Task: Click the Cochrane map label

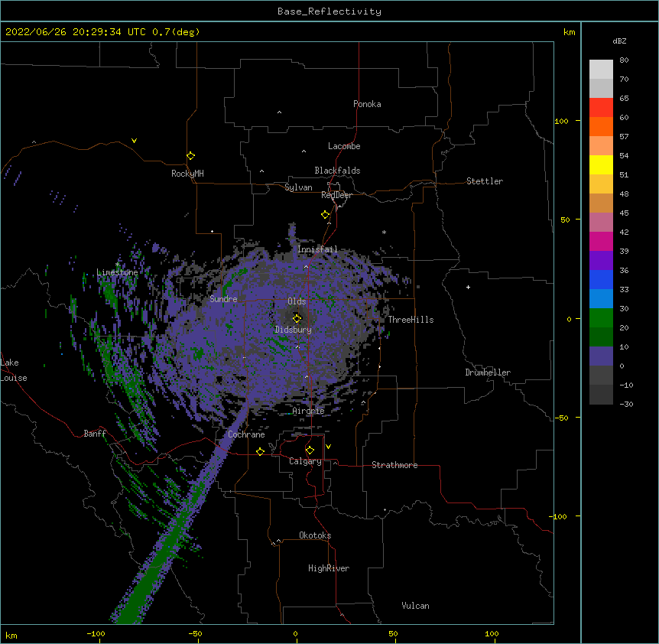Action: (x=246, y=434)
